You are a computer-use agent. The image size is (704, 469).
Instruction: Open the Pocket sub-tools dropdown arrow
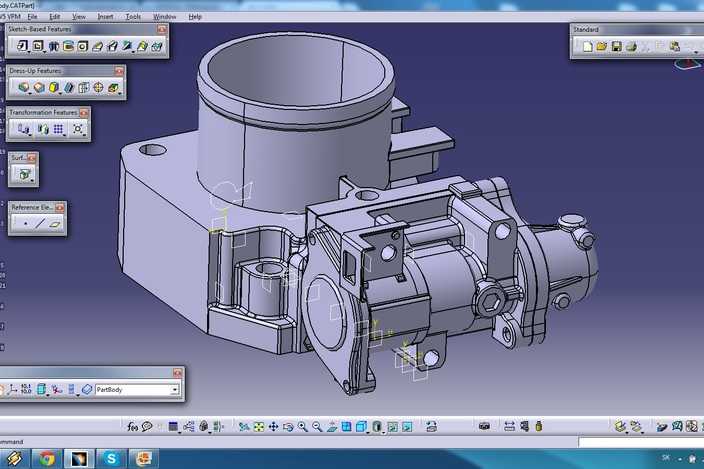(44, 53)
